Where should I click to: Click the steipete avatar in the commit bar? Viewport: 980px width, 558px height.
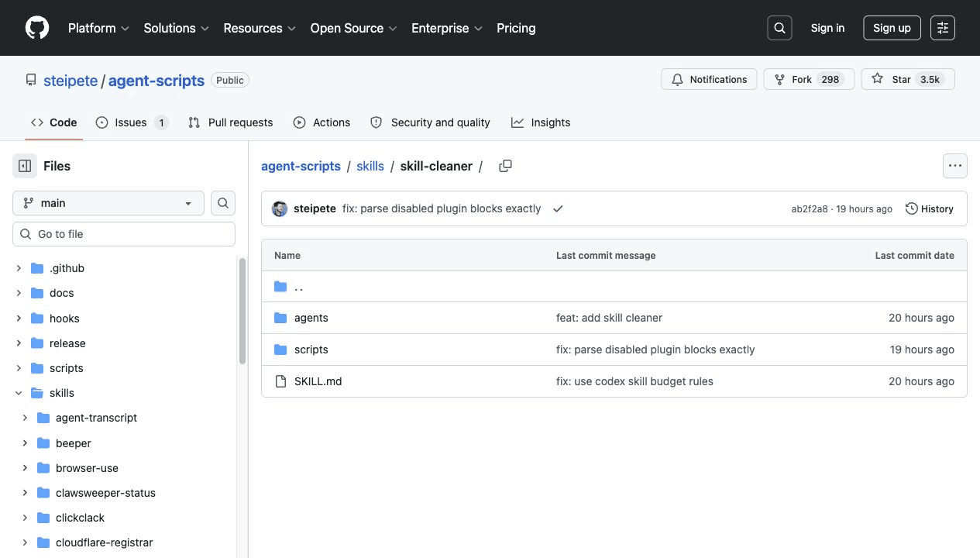(280, 208)
